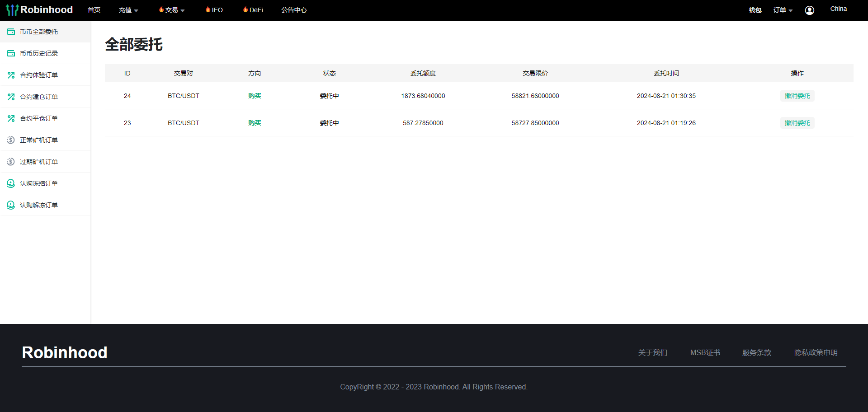Click BTC/USDT pair in order 24 row
The width and height of the screenshot is (868, 412).
pos(184,96)
